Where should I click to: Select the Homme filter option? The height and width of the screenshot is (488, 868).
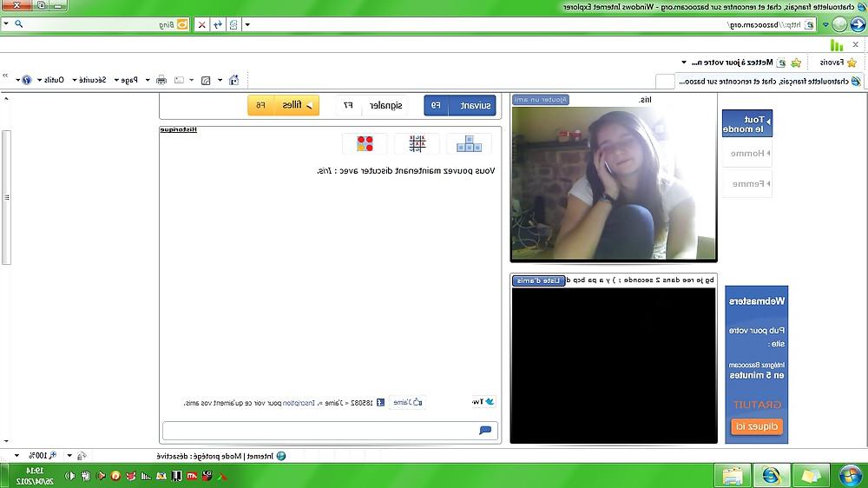[x=746, y=154]
